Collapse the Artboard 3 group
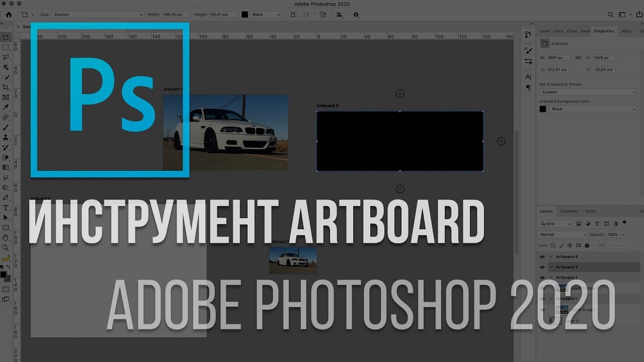 (551, 267)
